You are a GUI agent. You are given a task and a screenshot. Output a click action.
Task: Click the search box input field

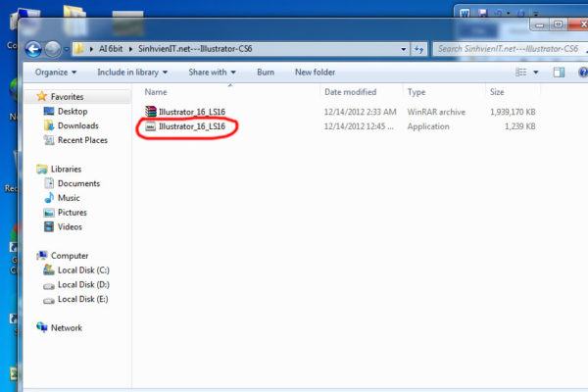(505, 48)
